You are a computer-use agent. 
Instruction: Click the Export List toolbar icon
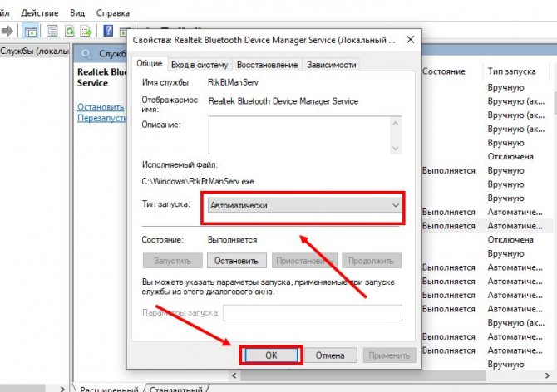point(86,32)
